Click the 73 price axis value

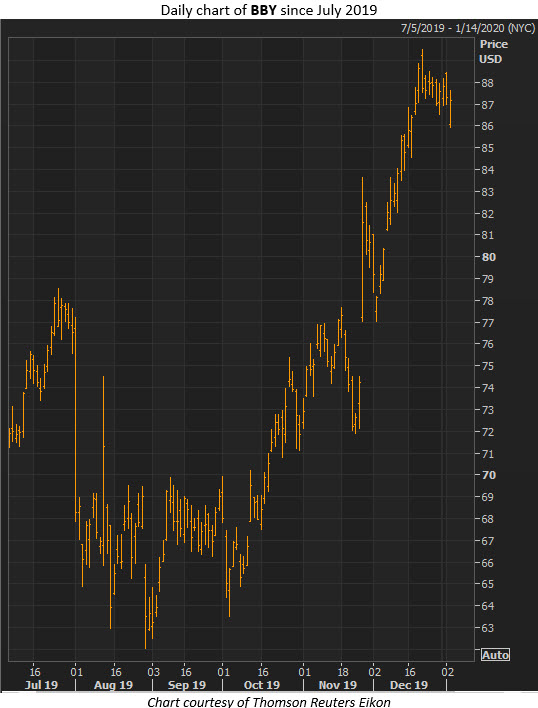click(488, 410)
